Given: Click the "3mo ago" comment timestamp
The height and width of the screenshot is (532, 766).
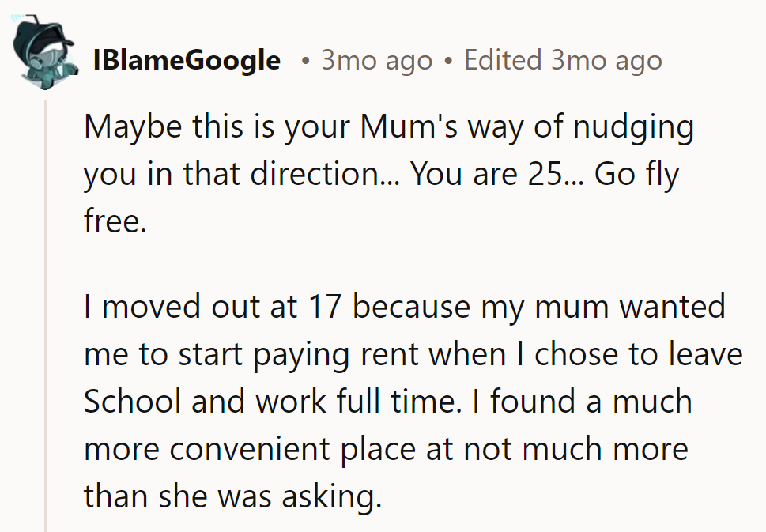Looking at the screenshot, I should pyautogui.click(x=376, y=61).
